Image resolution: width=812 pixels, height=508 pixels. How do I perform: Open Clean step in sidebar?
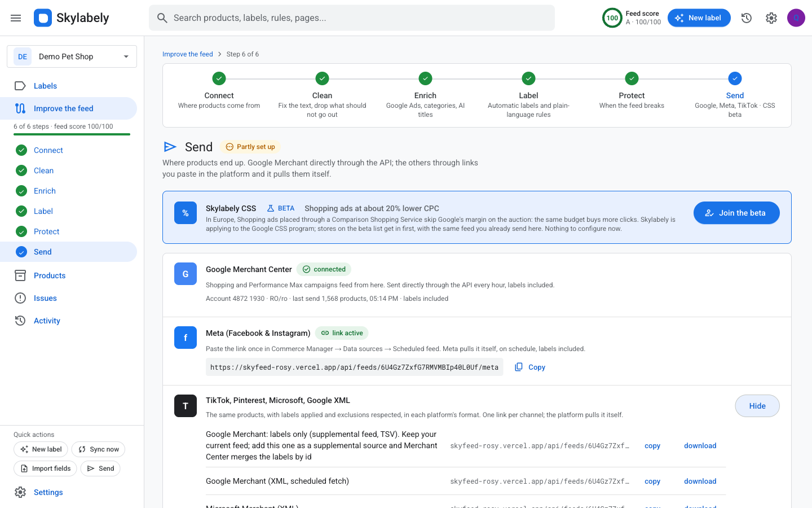point(68,170)
